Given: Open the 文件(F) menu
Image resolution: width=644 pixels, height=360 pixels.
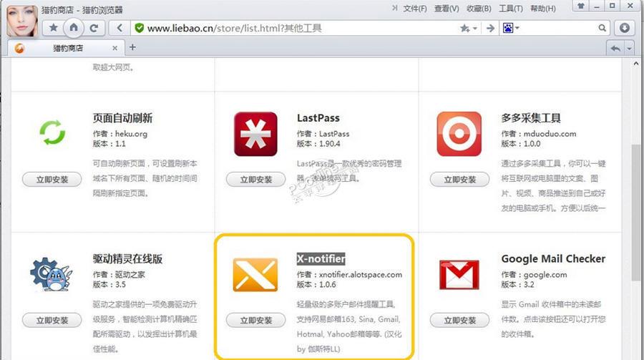Looking at the screenshot, I should pos(415,8).
